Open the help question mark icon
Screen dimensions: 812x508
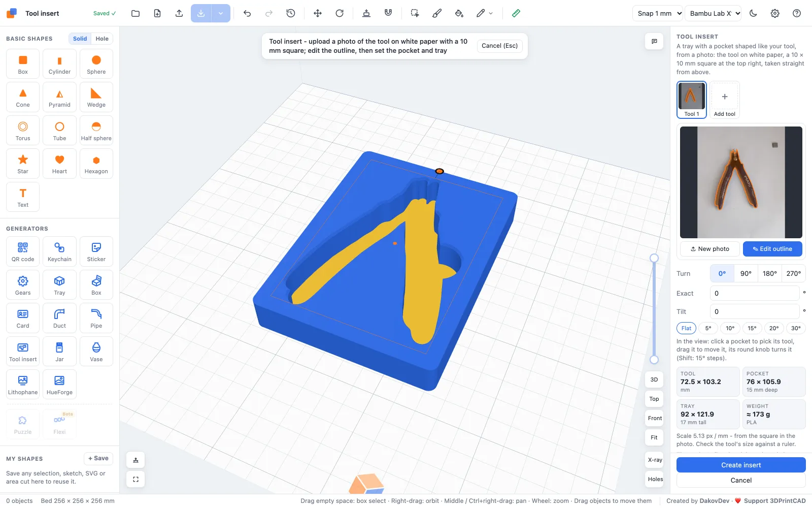[x=797, y=13]
